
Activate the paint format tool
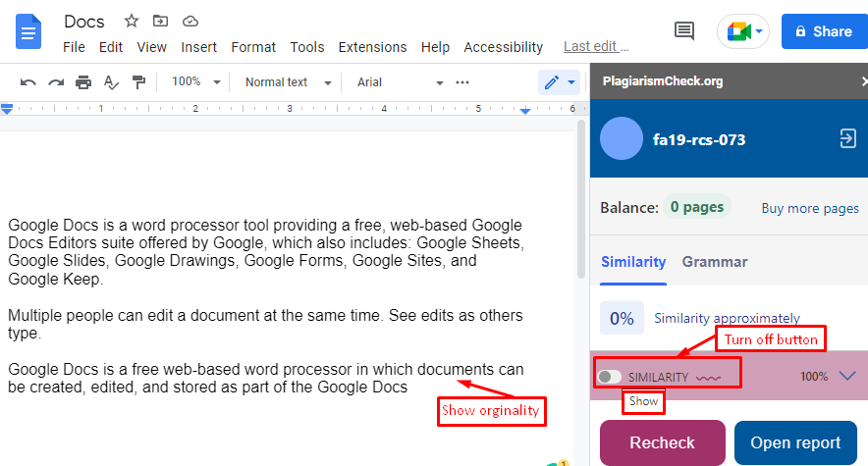point(138,83)
